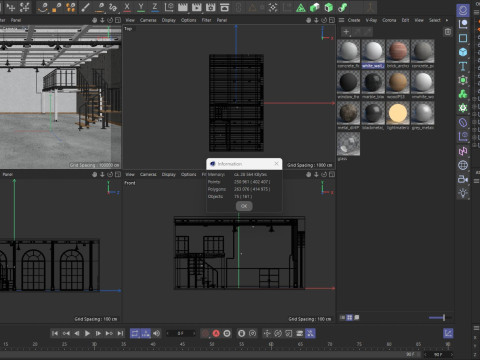Viewport: 480px width, 360px height.
Task: Open Corona menu in Material Manager
Action: (389, 20)
